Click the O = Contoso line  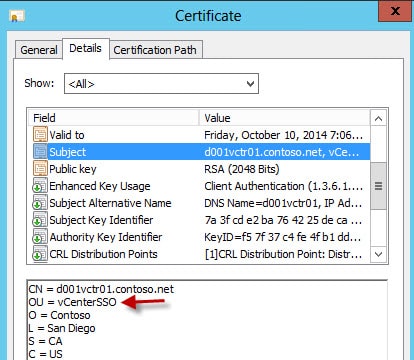(59, 315)
